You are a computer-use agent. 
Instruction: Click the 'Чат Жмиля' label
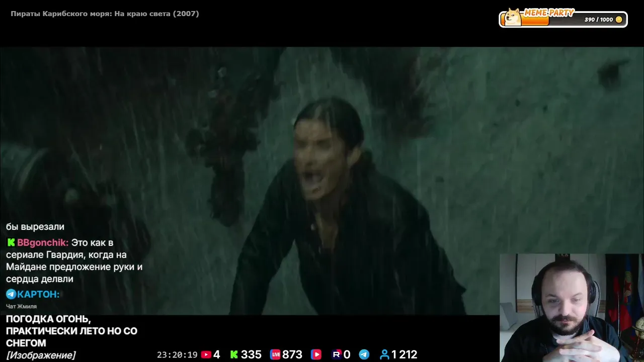21,306
